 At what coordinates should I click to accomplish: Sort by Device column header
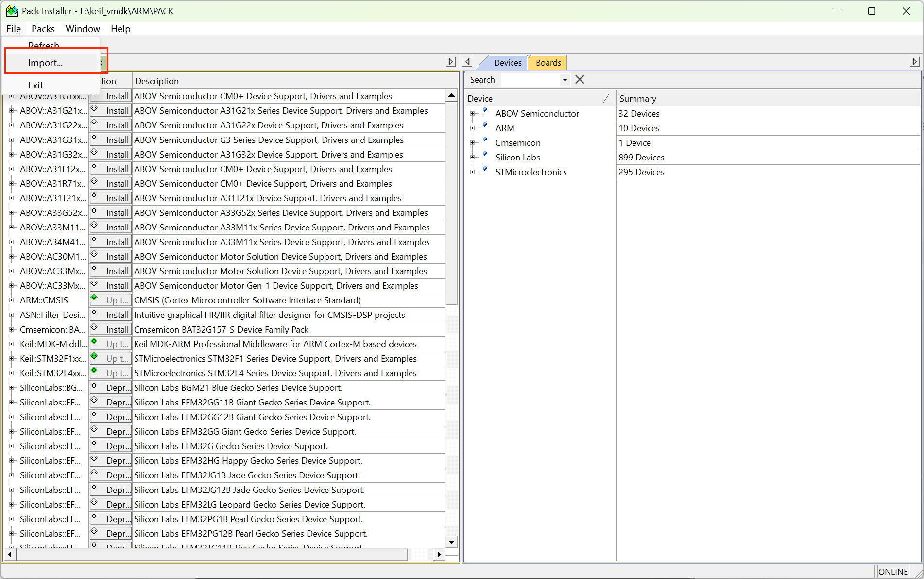540,99
